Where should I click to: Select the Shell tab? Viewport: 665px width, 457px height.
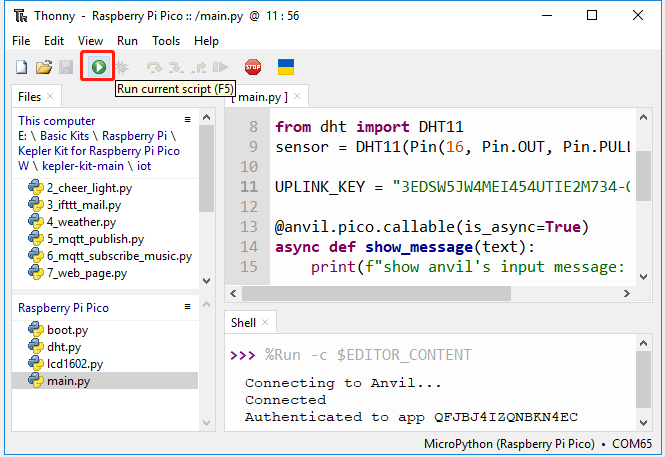pos(243,323)
